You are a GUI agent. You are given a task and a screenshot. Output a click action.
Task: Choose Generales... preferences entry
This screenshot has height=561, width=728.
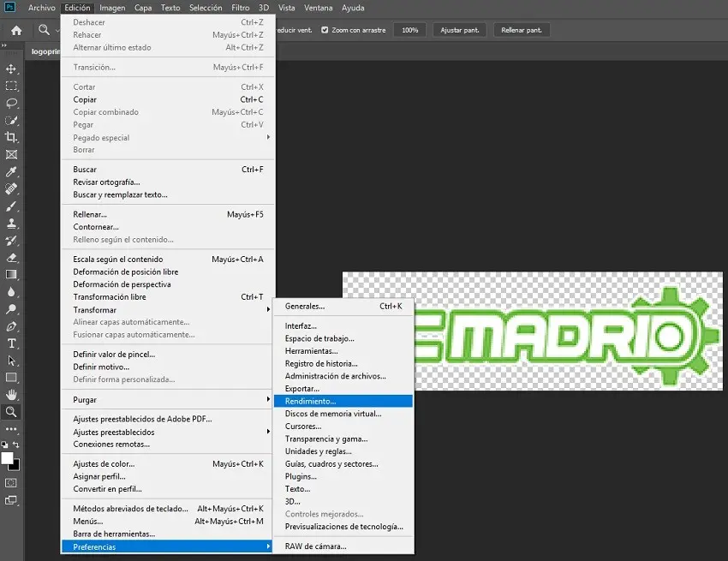pyautogui.click(x=343, y=307)
